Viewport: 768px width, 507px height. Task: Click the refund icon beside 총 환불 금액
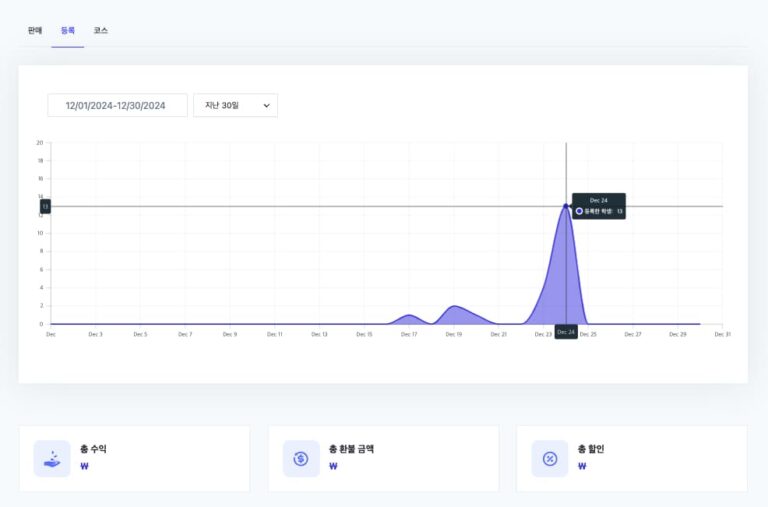(x=301, y=458)
